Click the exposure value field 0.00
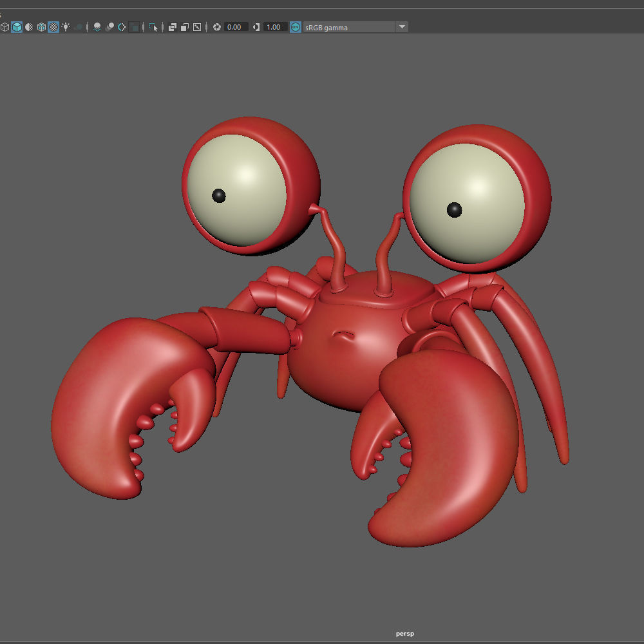This screenshot has height=644, width=644. click(x=236, y=27)
